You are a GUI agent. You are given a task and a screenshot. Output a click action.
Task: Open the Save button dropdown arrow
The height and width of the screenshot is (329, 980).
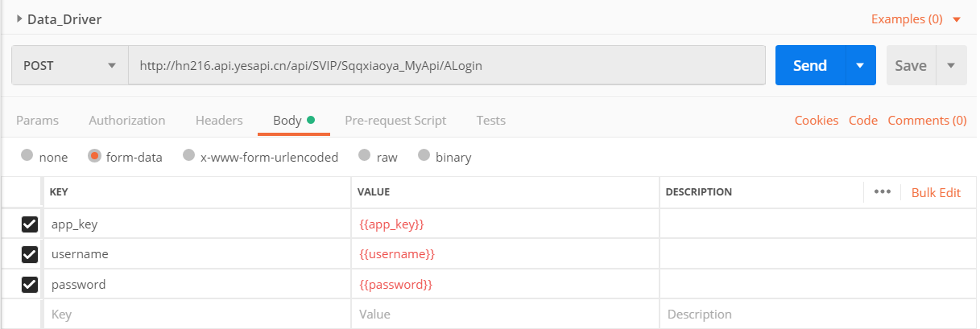point(951,66)
